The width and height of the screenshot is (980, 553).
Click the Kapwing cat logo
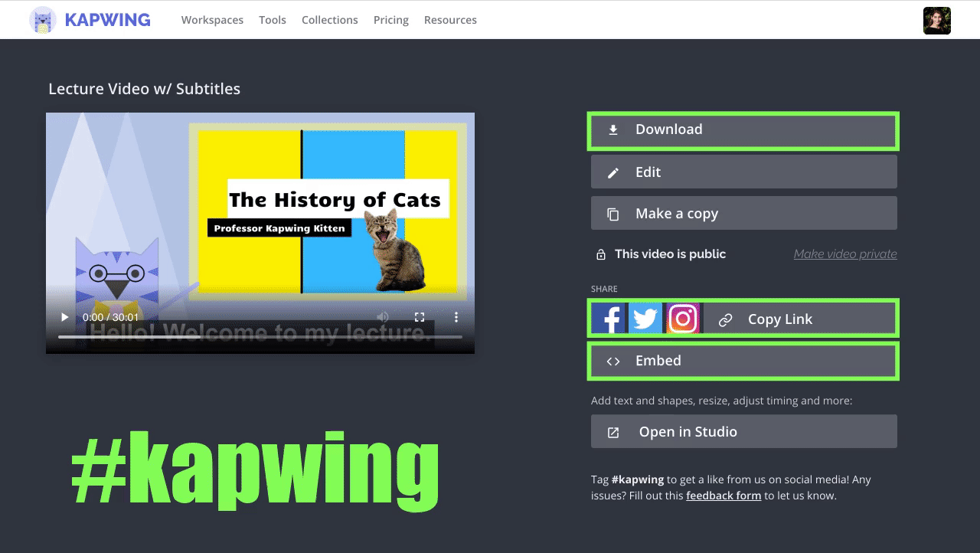43,20
